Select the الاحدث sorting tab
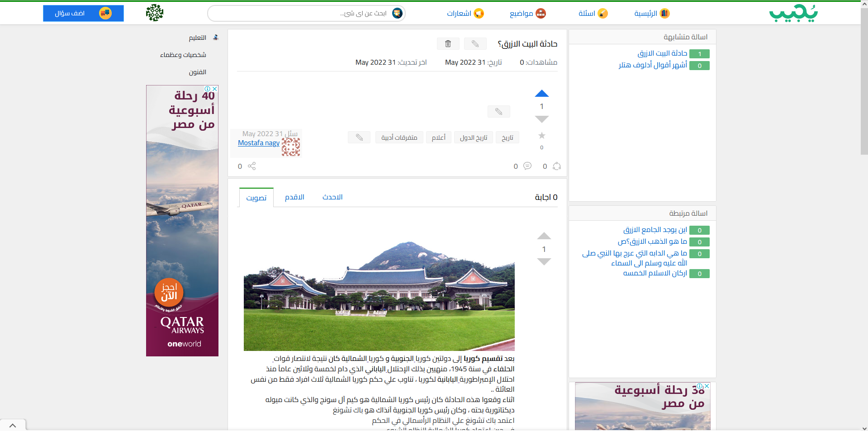This screenshot has width=868, height=431. pyautogui.click(x=332, y=197)
